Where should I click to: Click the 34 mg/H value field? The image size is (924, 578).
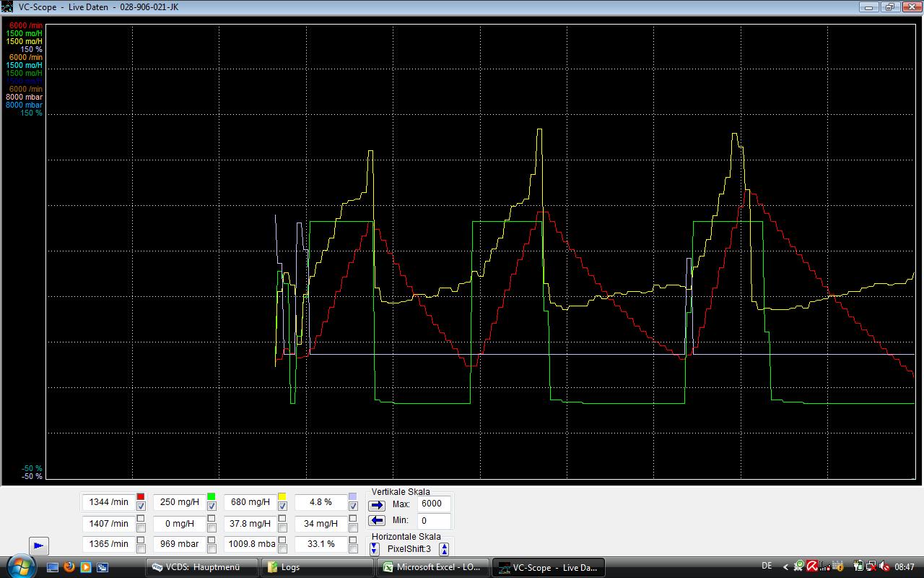(321, 523)
